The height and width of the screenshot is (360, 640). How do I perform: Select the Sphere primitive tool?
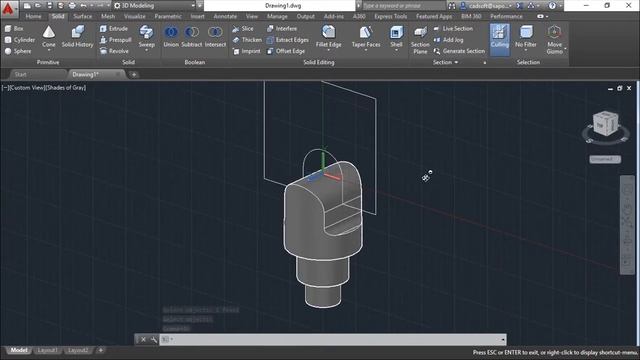pos(18,51)
